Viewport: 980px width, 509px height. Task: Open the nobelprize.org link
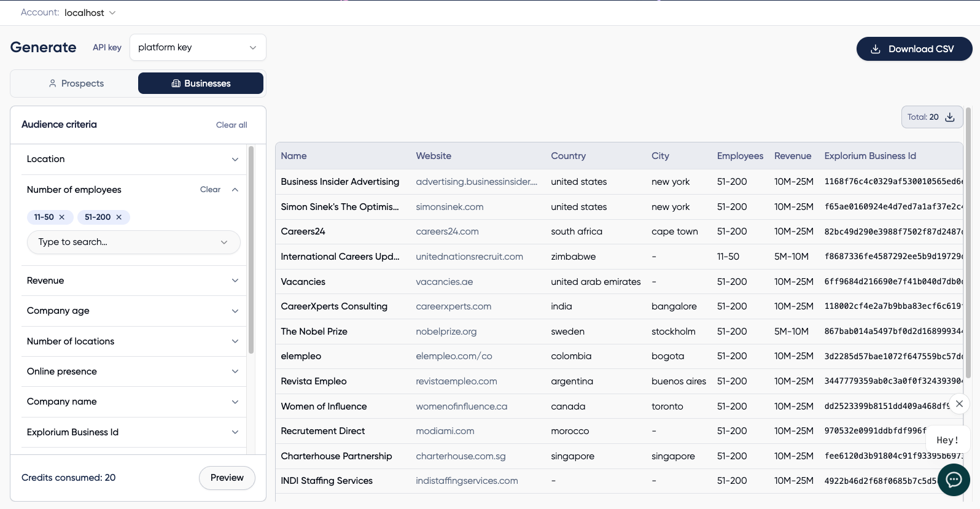point(446,332)
